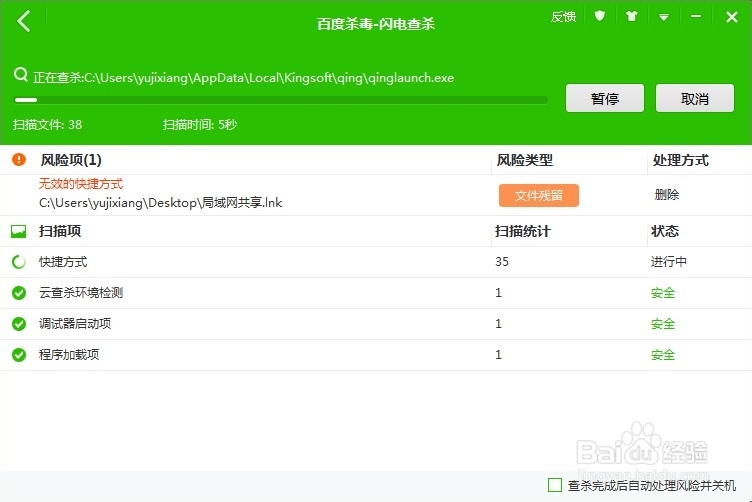Select the 风险项(1) header
The width and height of the screenshot is (752, 502).
pyautogui.click(x=71, y=160)
